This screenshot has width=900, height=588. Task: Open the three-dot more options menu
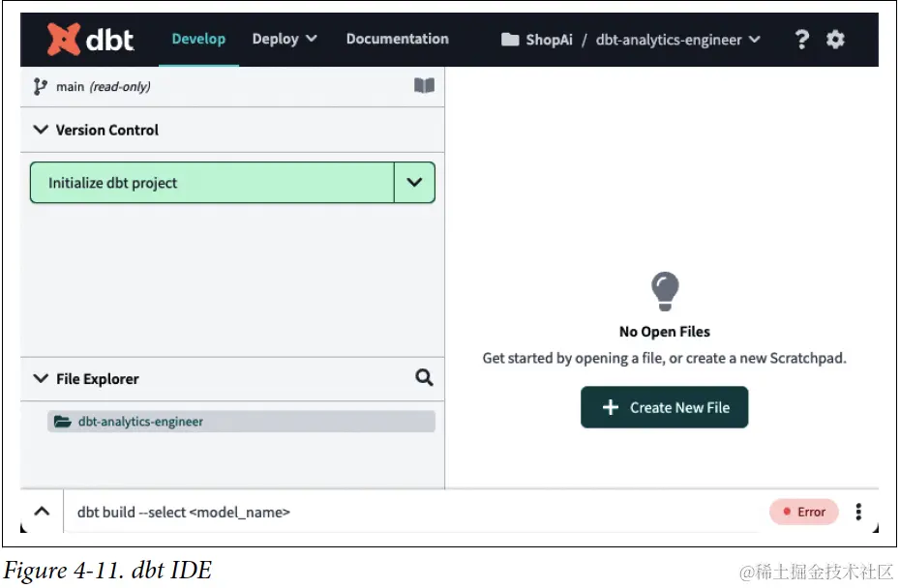click(x=858, y=512)
